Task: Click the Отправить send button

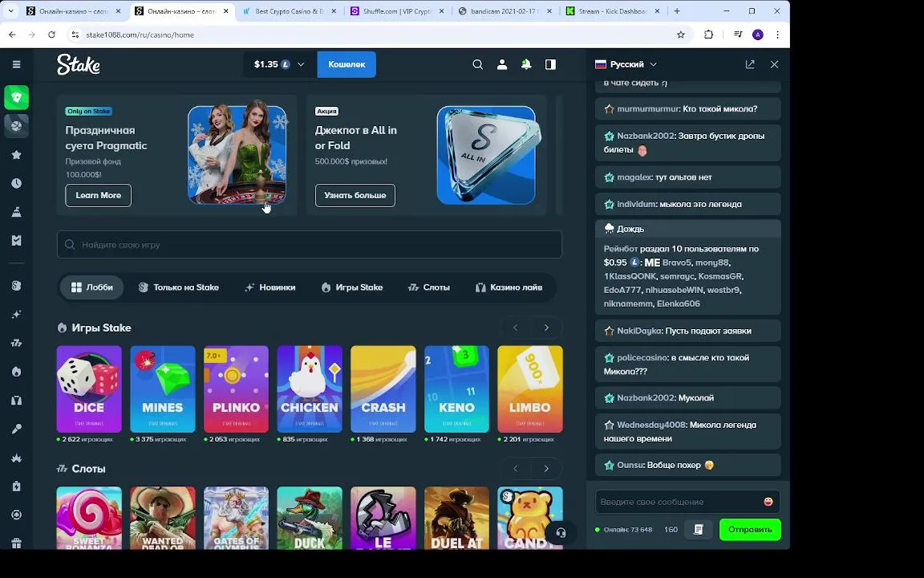Action: click(x=750, y=530)
